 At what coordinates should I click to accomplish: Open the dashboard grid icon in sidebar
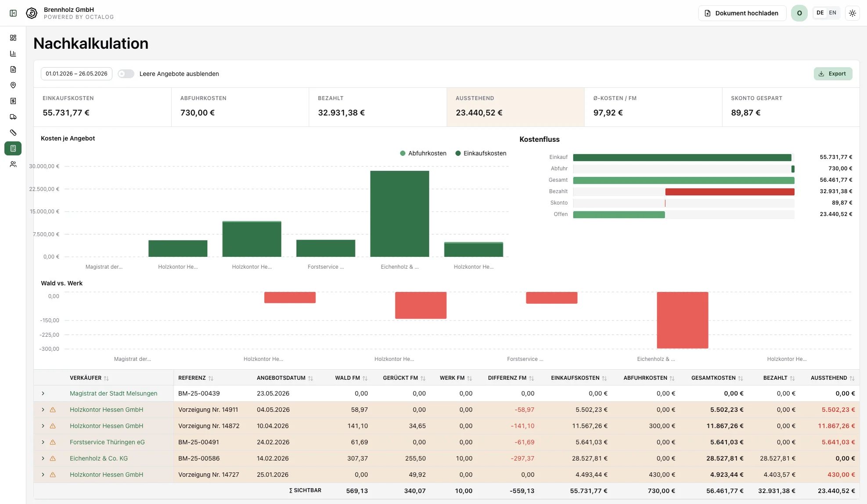coord(13,38)
